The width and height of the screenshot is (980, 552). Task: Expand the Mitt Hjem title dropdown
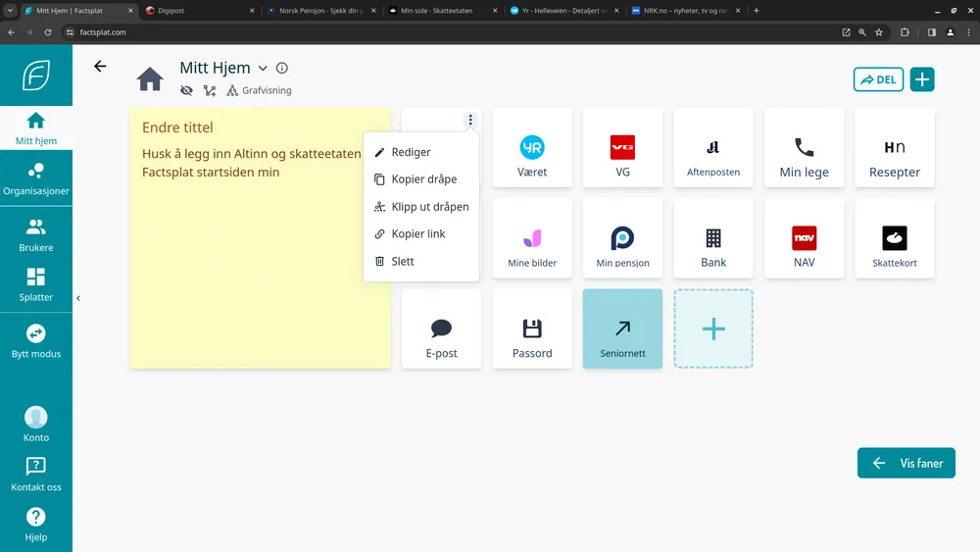(263, 69)
